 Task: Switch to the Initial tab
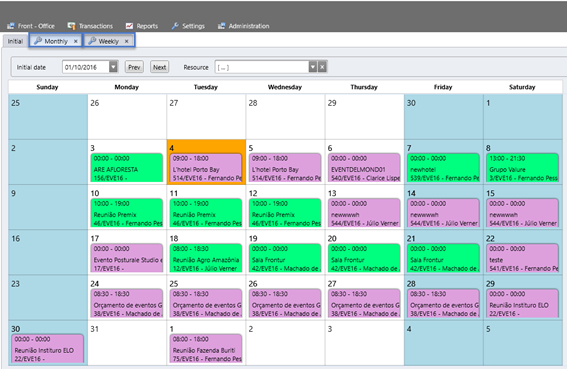(x=15, y=41)
